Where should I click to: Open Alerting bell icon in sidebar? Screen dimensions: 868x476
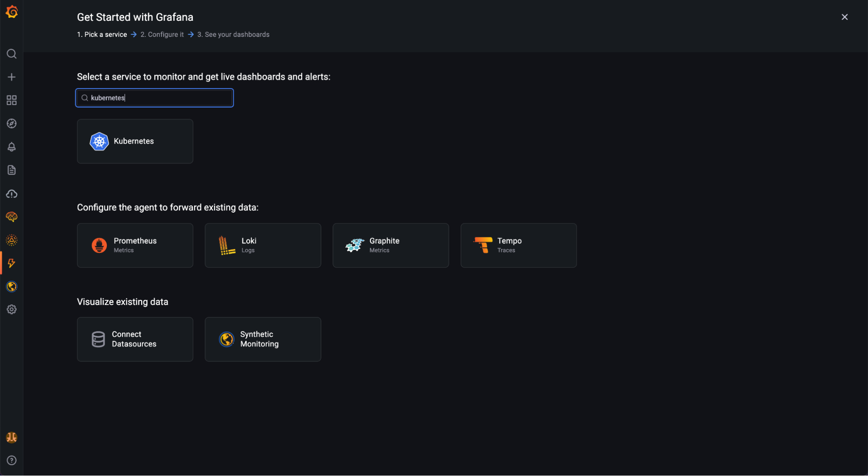pos(12,147)
